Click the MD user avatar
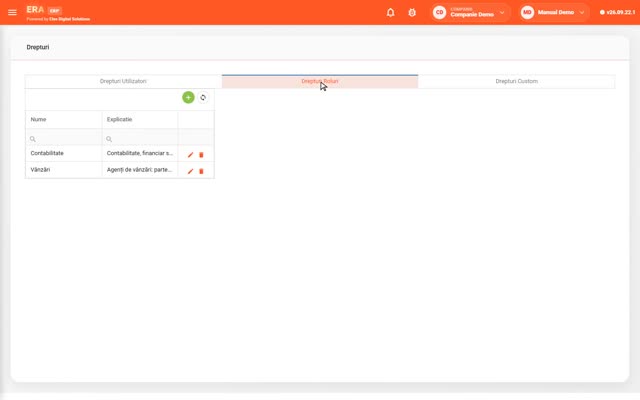Viewport: 640px width, 400px height. (x=527, y=13)
